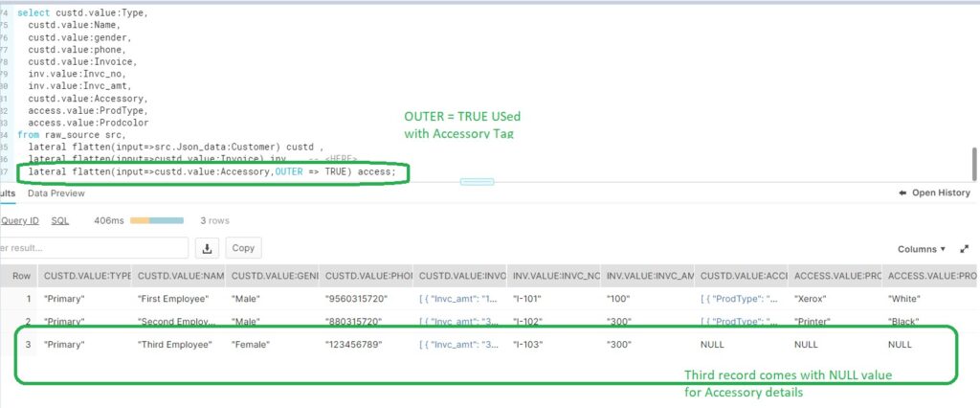Click the "Xerox" product type cell

tap(810, 299)
